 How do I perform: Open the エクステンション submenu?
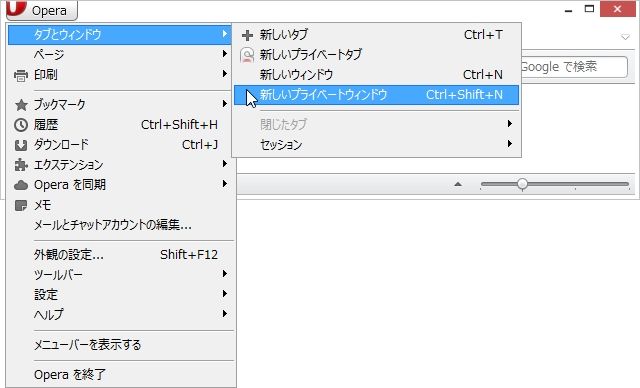120,164
